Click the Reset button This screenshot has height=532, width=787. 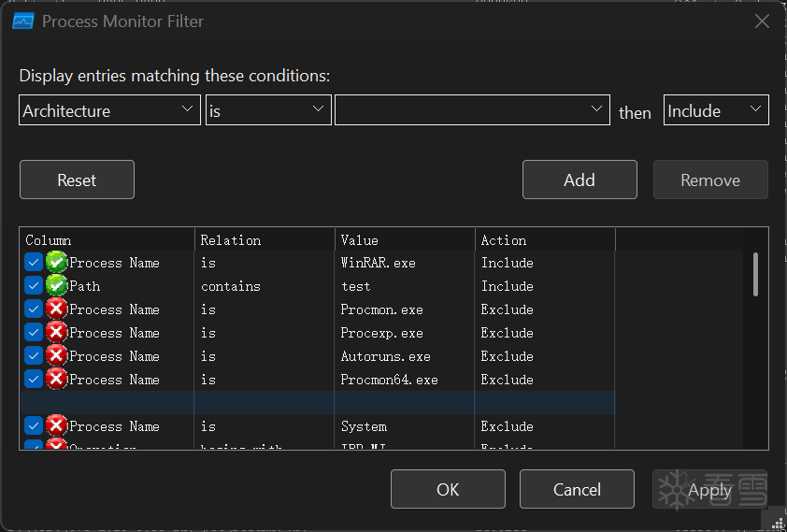tap(77, 180)
